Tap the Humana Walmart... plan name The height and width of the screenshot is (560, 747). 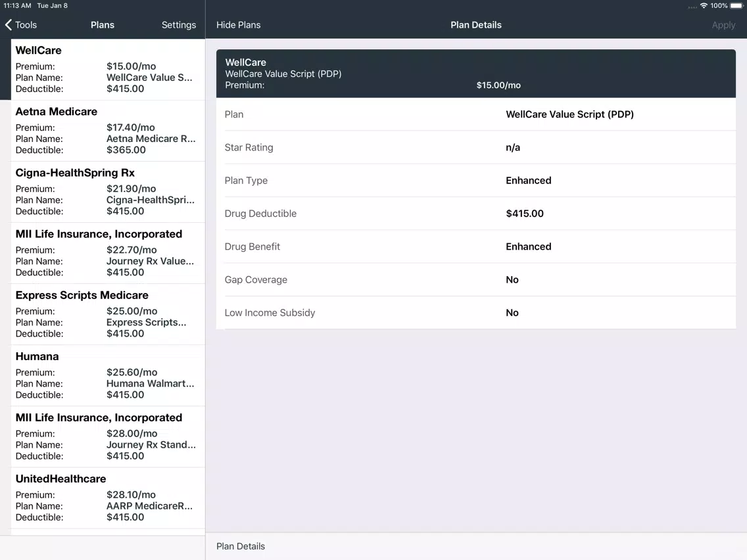click(150, 384)
